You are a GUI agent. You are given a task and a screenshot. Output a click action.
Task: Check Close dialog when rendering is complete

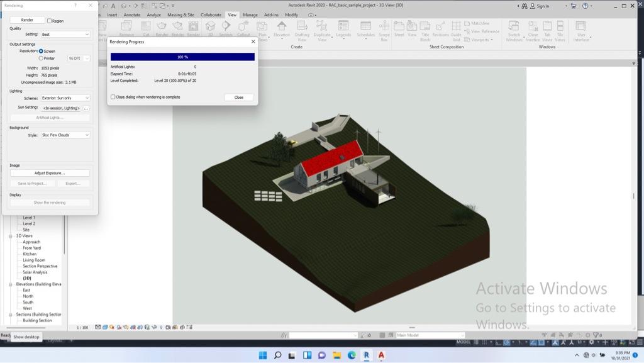(113, 97)
